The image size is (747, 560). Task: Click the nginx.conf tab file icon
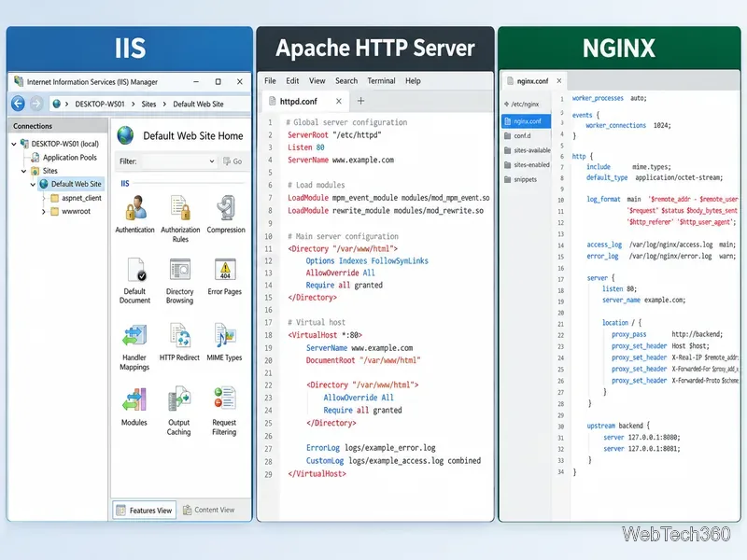[510, 81]
